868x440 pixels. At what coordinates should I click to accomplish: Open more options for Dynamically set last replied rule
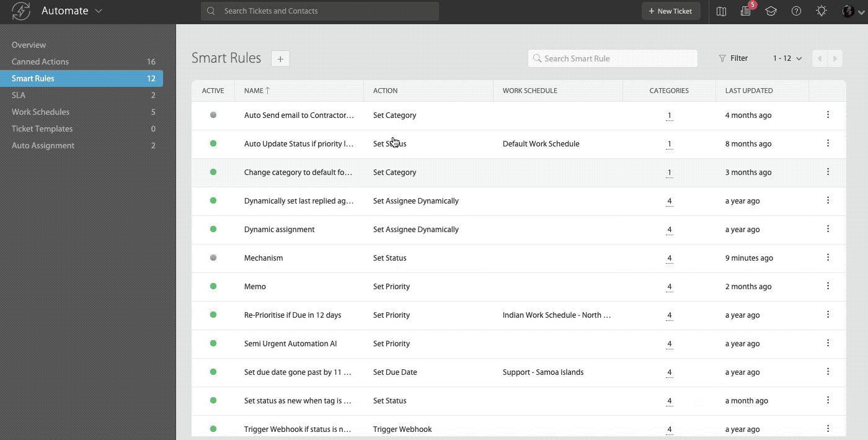coord(828,200)
